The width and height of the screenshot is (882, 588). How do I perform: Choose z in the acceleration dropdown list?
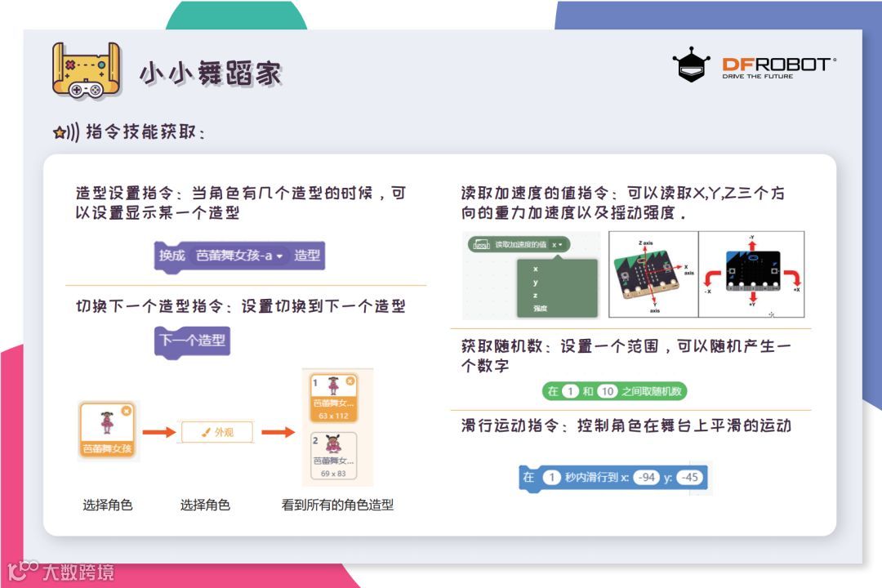(x=536, y=296)
